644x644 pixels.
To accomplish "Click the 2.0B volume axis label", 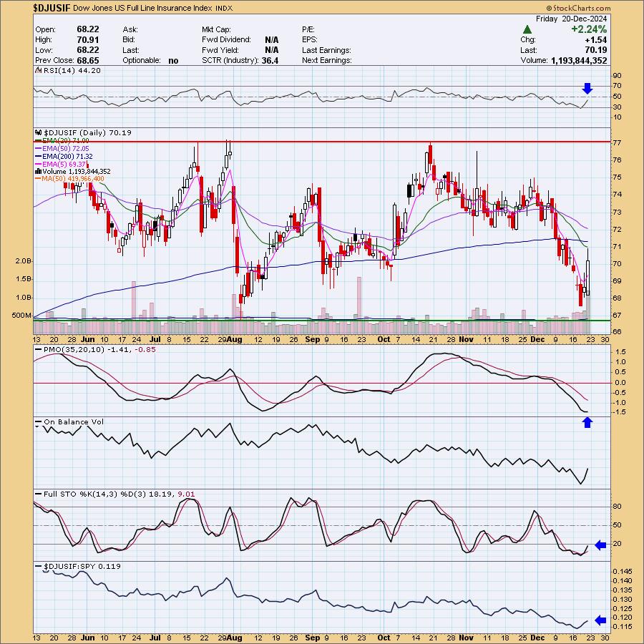I will 24,261.
